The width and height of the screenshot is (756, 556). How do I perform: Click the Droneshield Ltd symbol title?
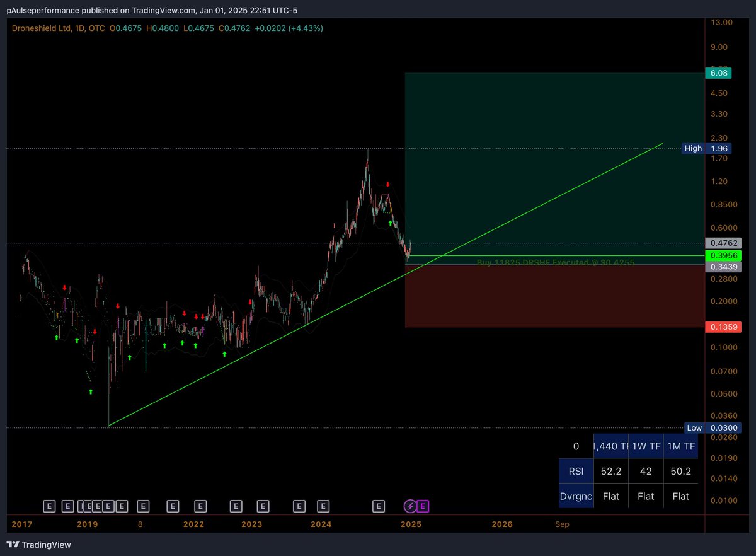(41, 28)
